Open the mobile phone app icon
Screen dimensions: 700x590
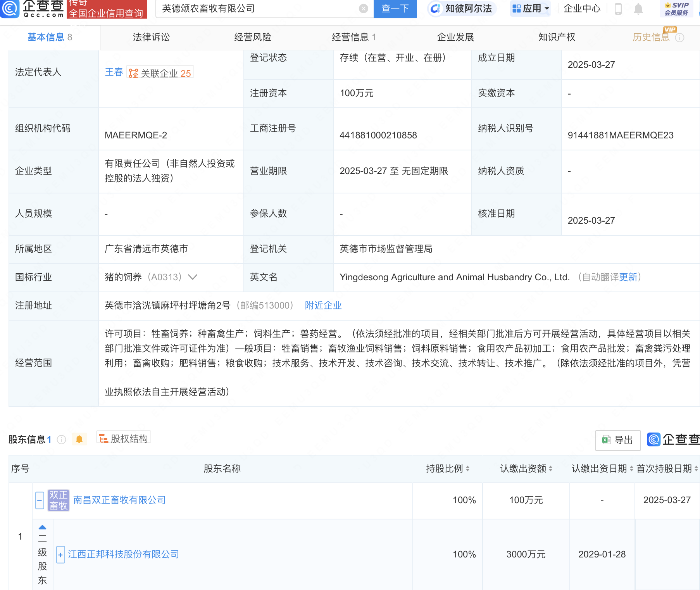pyautogui.click(x=618, y=9)
